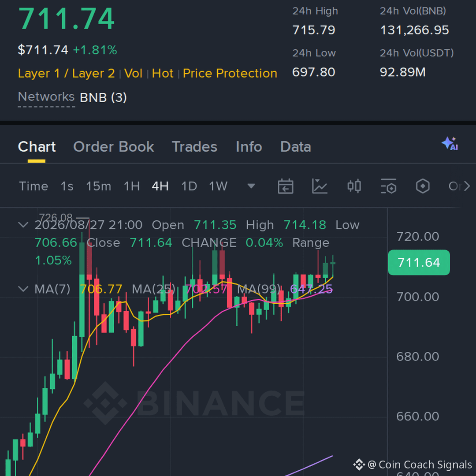Click the 720.00 price axis label
This screenshot has width=476, height=476.
pos(418,237)
